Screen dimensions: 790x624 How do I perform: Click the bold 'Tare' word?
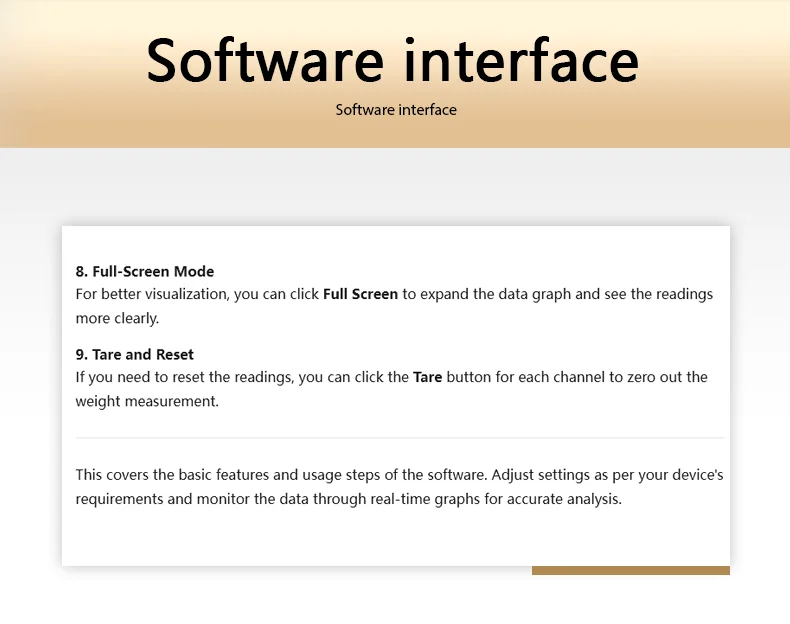coord(427,377)
